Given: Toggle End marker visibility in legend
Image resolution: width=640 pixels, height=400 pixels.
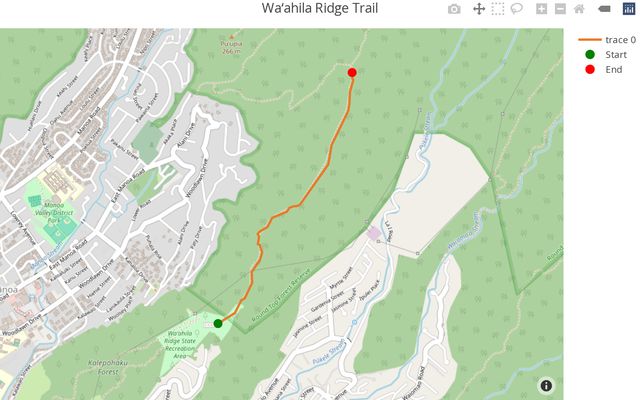Looking at the screenshot, I should pos(603,69).
